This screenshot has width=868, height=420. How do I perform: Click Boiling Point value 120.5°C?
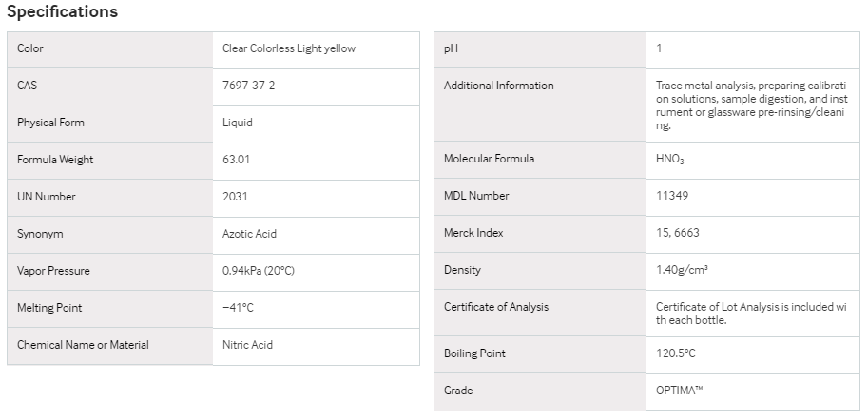point(675,353)
